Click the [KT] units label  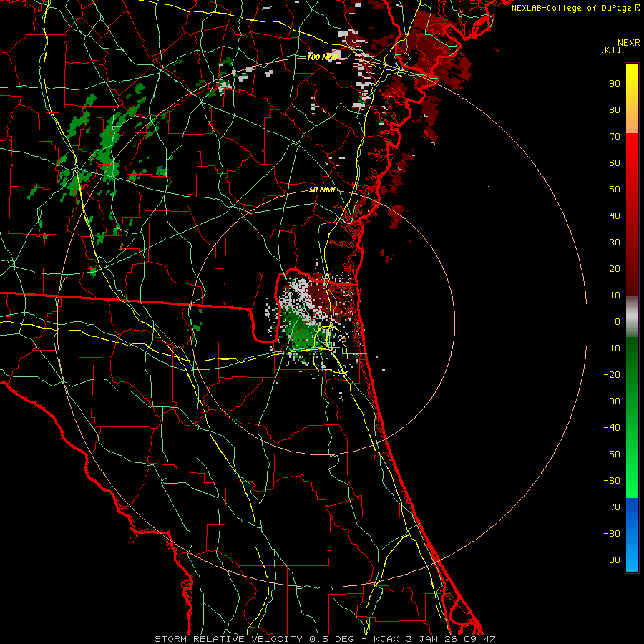[x=611, y=49]
